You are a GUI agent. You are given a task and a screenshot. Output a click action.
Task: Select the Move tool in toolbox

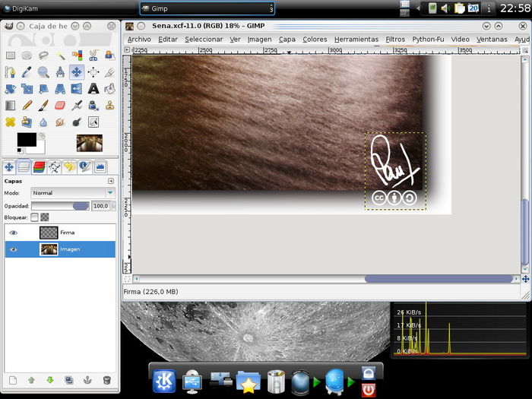(x=77, y=72)
